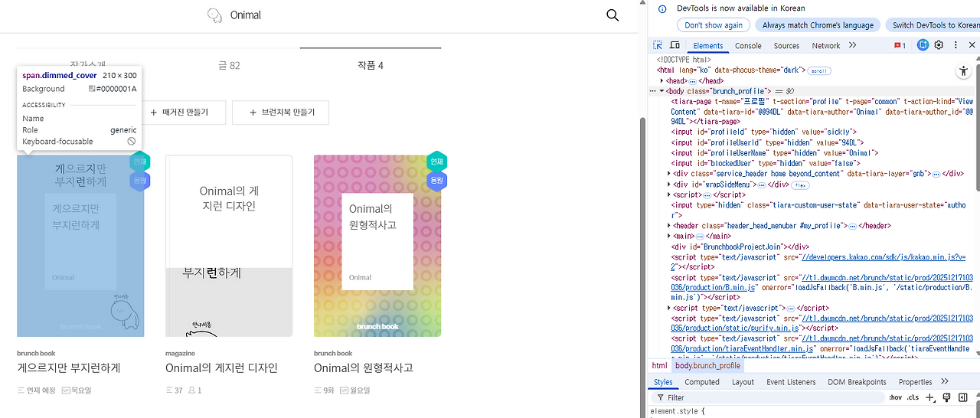Toggle the computed styles sidebar icon
This screenshot has height=418, width=980.
963,397
